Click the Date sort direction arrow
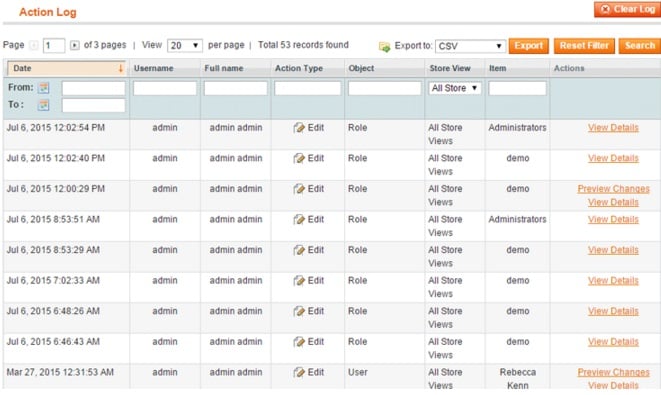Image resolution: width=661 pixels, height=395 pixels. coord(121,68)
